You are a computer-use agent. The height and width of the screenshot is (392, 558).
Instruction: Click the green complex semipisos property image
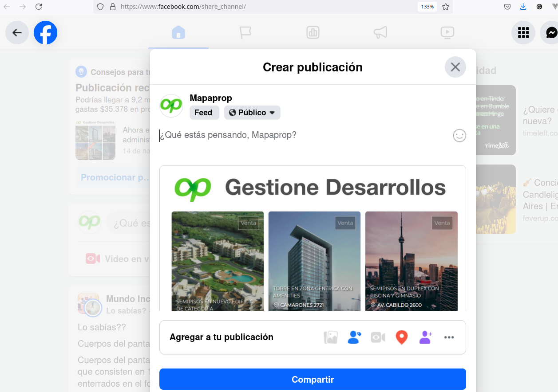click(x=218, y=261)
